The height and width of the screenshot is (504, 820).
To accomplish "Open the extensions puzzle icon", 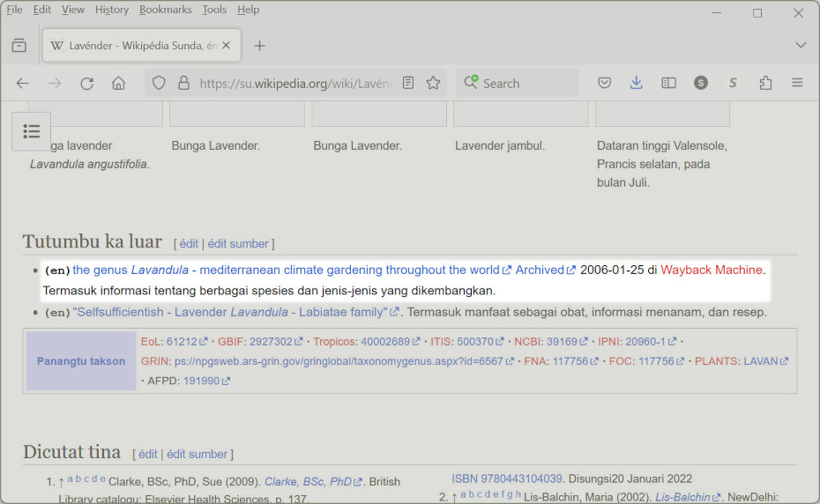I will pyautogui.click(x=765, y=83).
